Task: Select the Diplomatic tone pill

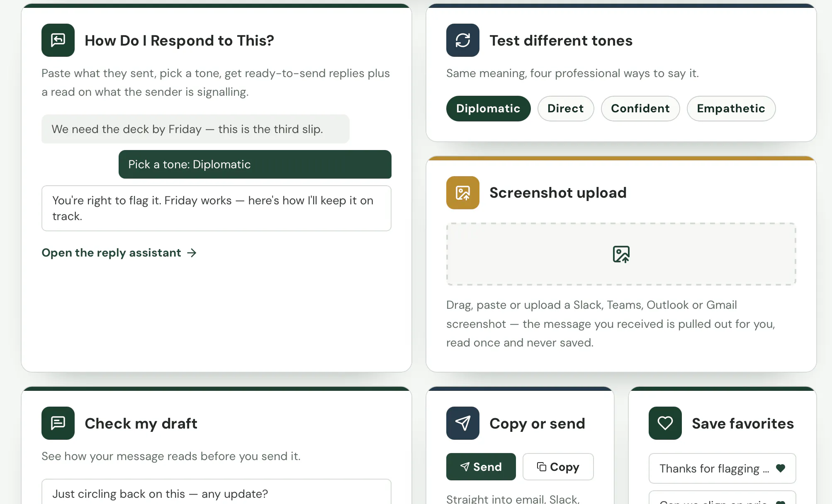Action: click(488, 109)
